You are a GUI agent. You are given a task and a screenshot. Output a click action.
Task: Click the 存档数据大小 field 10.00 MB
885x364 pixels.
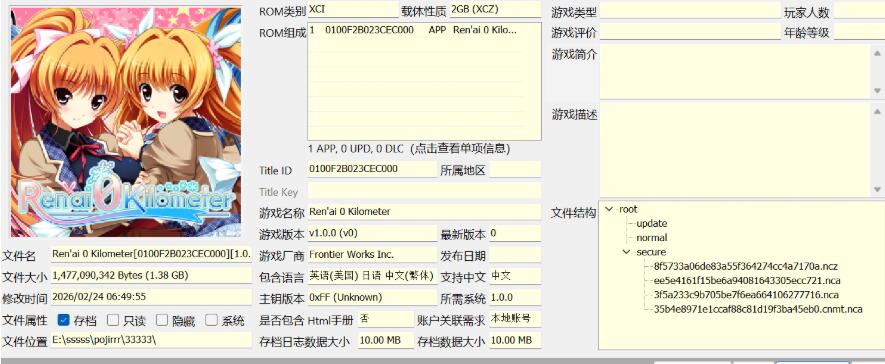(515, 340)
